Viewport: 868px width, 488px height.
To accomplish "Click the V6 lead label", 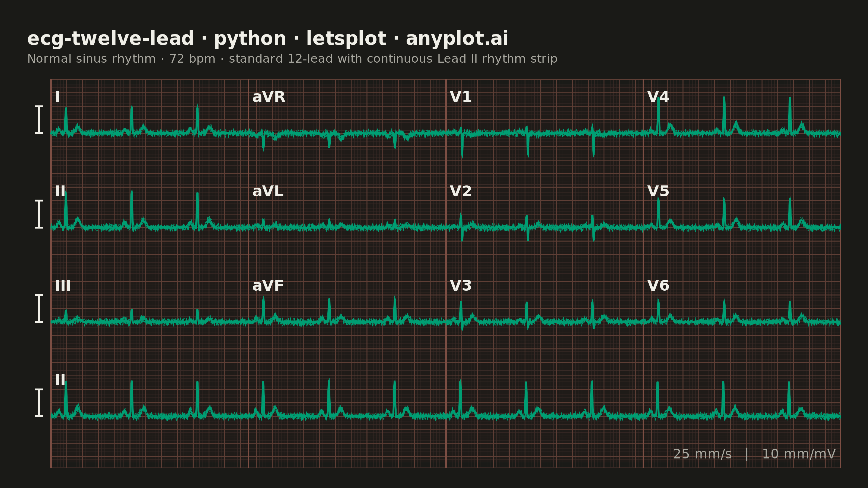I will pos(658,285).
